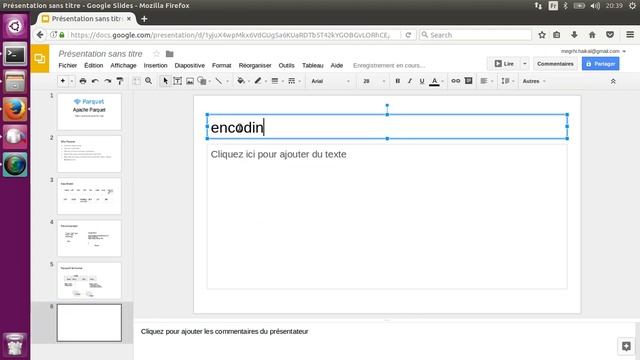This screenshot has width=640, height=360.
Task: Toggle bold formatting
Action: (398, 81)
